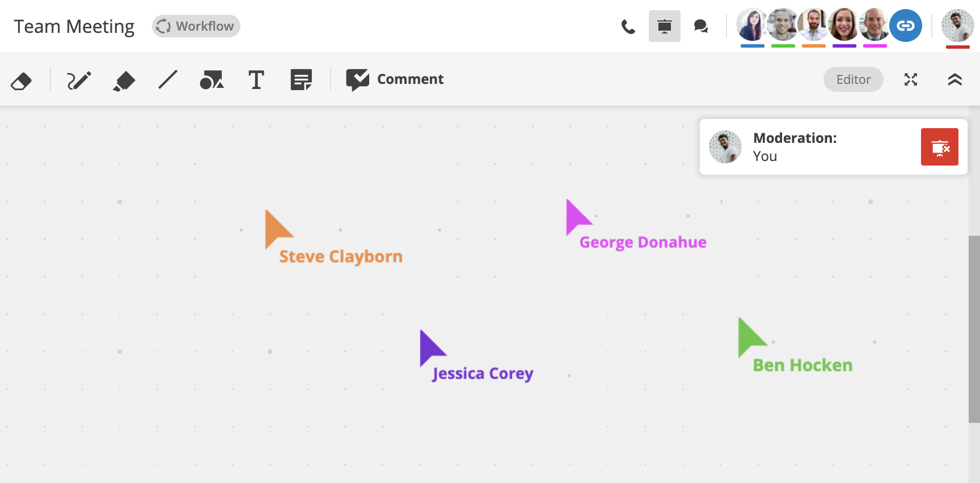Click participant avatar with purple underline
The width and height of the screenshot is (980, 483).
844,26
